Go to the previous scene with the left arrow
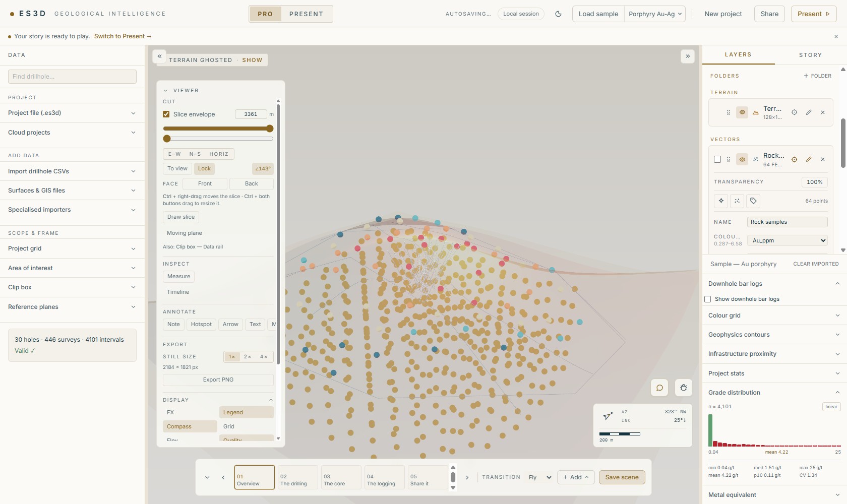Screen dimensions: 847x504 (223, 477)
